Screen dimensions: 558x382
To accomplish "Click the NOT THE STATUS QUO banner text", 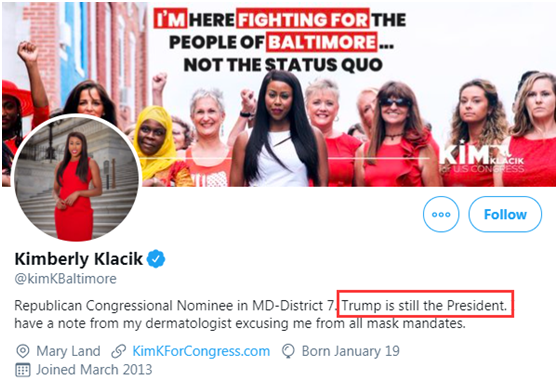I will pyautogui.click(x=283, y=65).
